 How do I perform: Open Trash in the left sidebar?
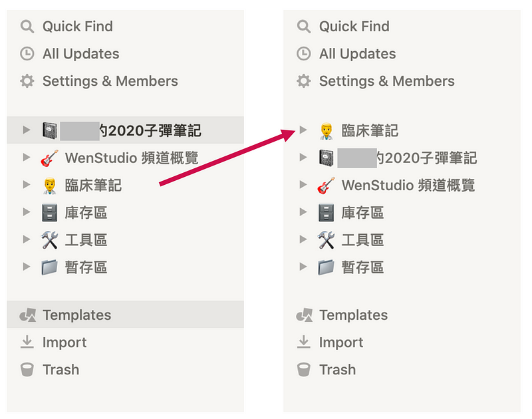point(61,370)
